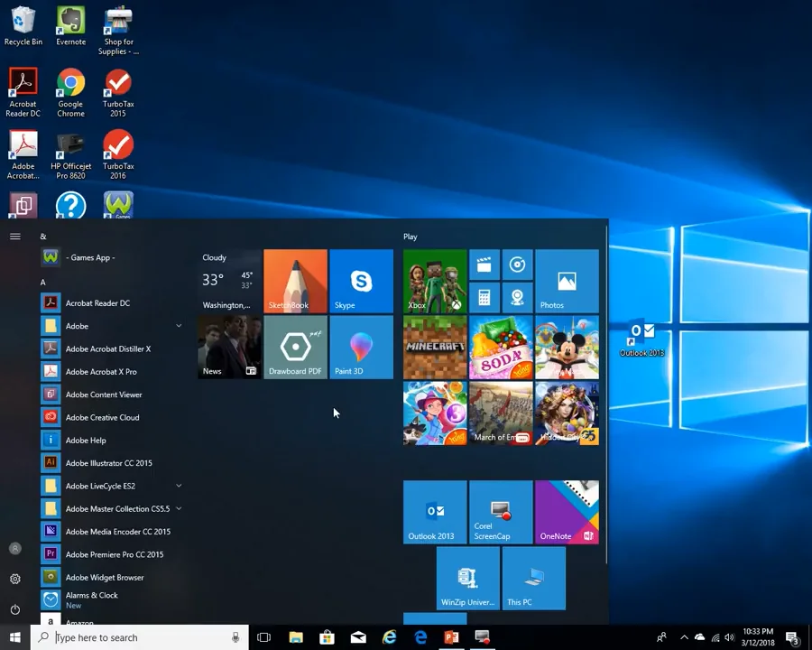Open Power options in Start menu
The image size is (812, 650).
(15, 609)
